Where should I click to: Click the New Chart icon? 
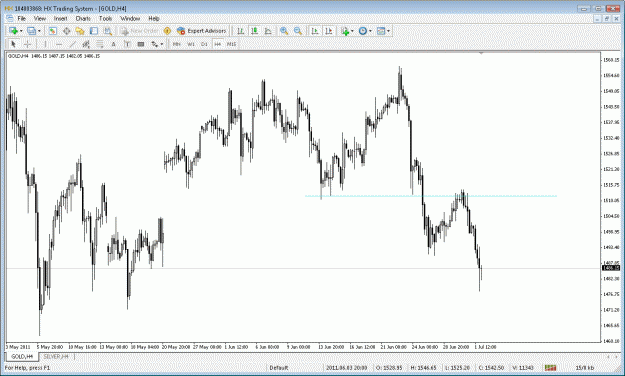(x=13, y=31)
